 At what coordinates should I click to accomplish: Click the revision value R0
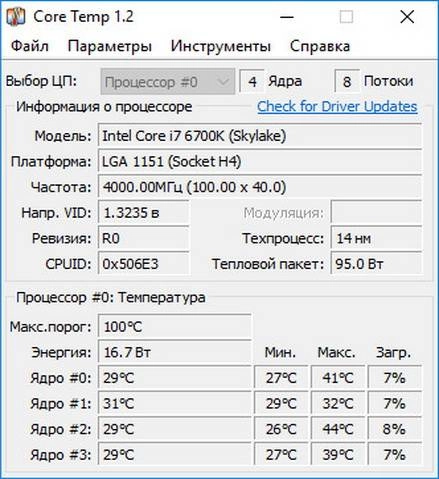coord(144,238)
